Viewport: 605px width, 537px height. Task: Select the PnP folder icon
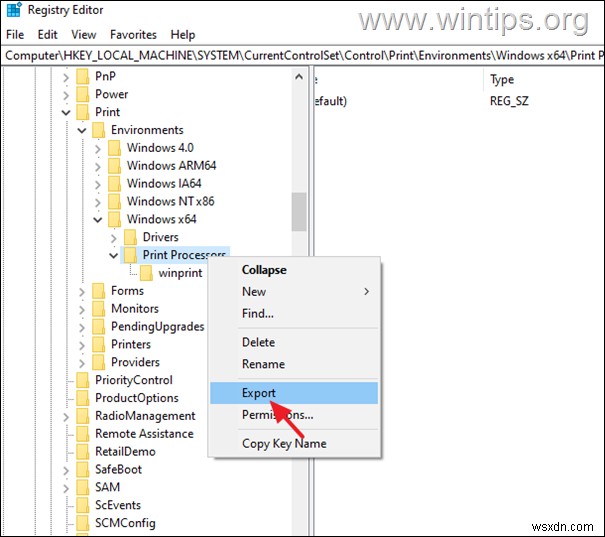(83, 76)
